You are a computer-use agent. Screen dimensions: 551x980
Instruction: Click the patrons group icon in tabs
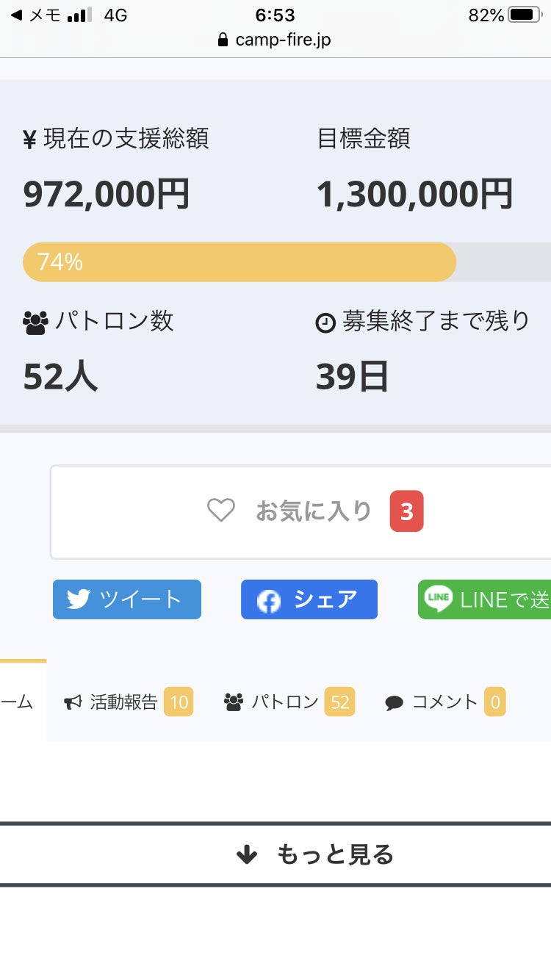(234, 702)
